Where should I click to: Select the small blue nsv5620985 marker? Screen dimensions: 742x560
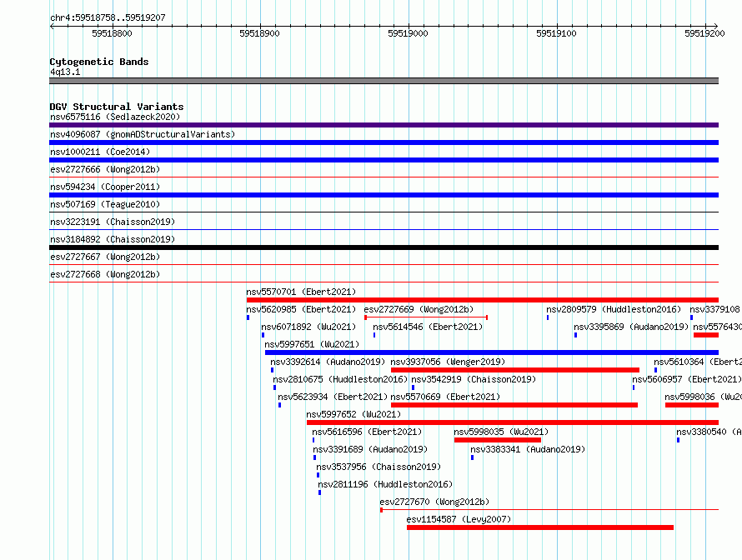(x=248, y=317)
